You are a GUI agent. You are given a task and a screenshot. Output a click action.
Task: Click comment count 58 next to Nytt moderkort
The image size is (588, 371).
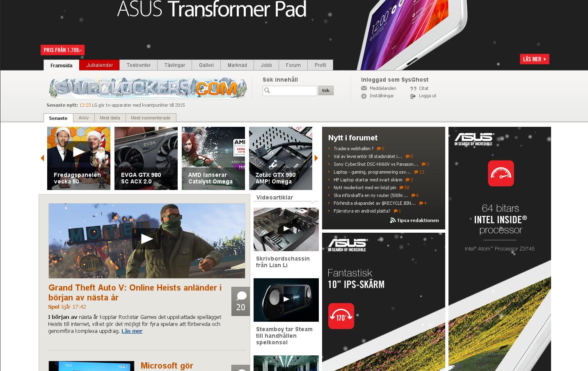click(x=404, y=188)
